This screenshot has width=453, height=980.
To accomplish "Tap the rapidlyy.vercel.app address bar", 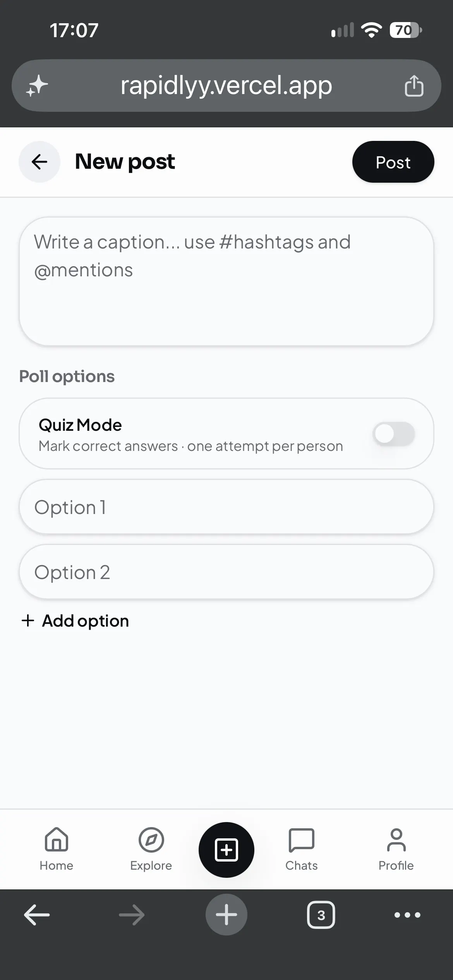I will tap(226, 86).
